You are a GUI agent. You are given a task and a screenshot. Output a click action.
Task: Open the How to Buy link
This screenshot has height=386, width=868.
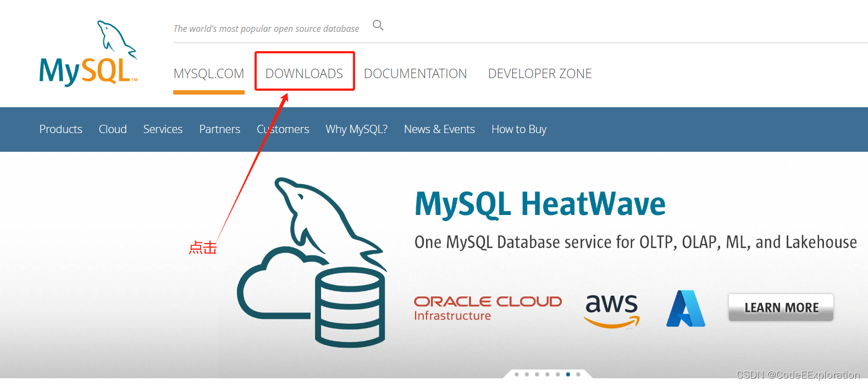point(519,129)
